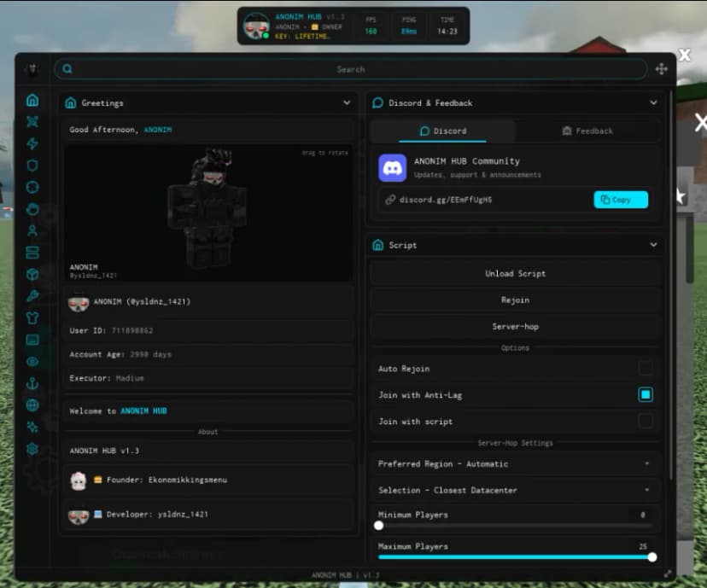Click the Welcome to ANONIM HUB text
Screen dimensions: 707x588
click(118, 411)
